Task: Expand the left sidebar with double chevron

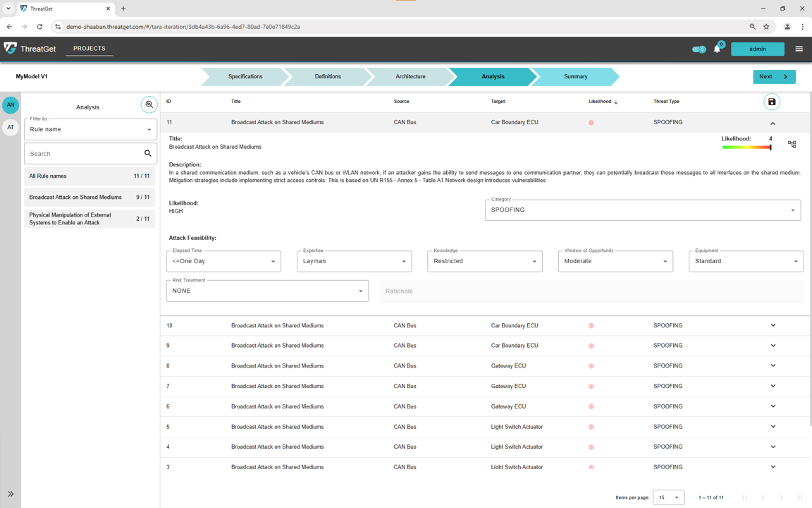Action: click(x=11, y=494)
